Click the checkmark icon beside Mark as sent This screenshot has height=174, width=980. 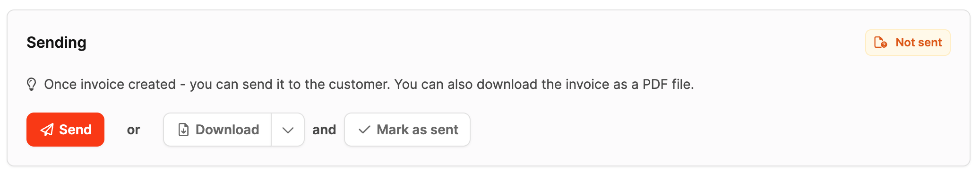pos(364,130)
